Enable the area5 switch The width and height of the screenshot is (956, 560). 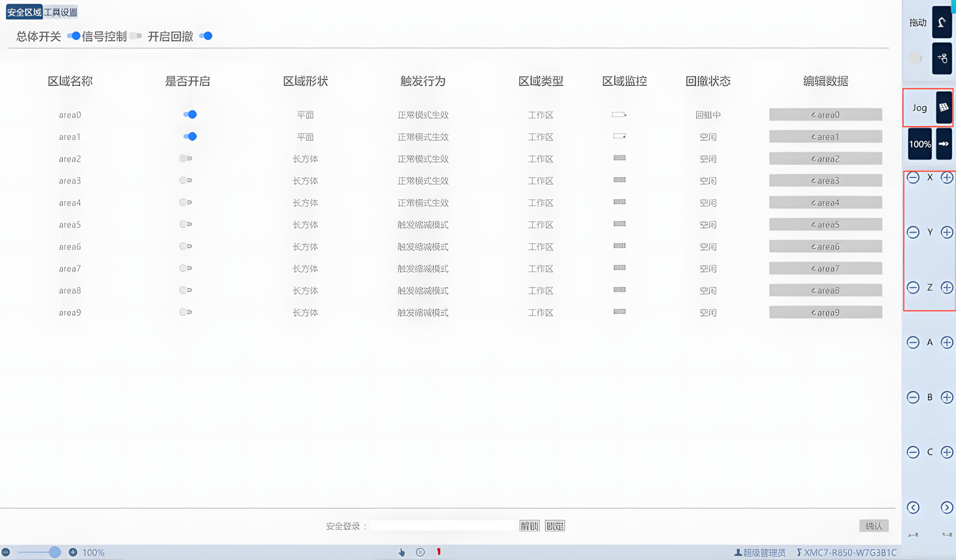(186, 224)
